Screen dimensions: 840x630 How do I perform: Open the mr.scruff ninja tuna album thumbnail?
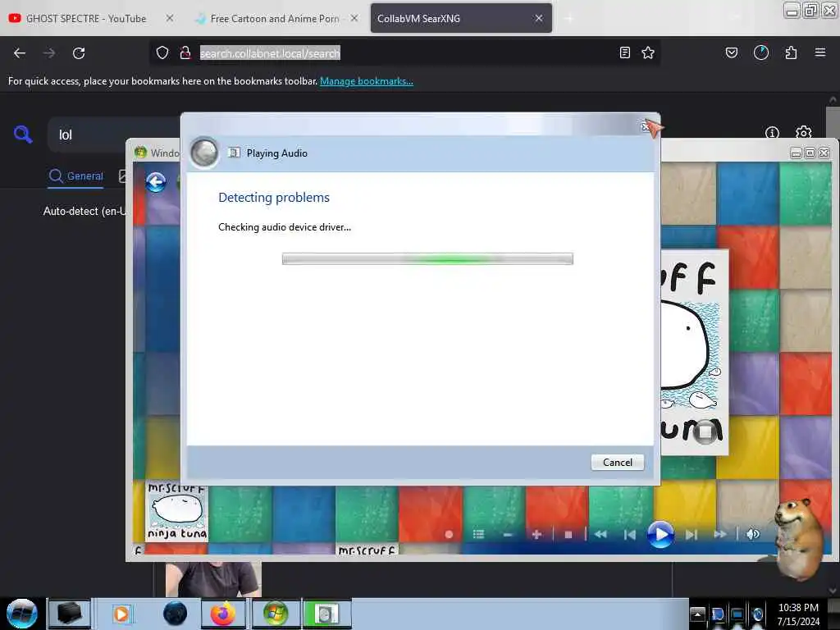point(177,512)
